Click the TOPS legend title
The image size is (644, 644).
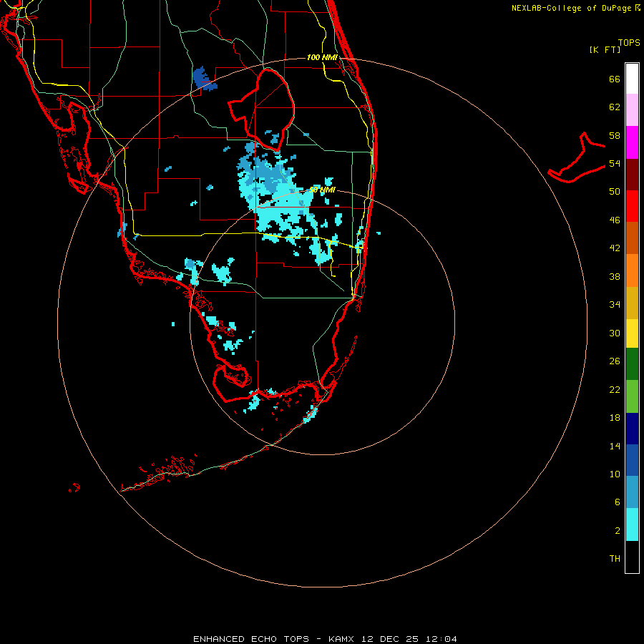[629, 43]
